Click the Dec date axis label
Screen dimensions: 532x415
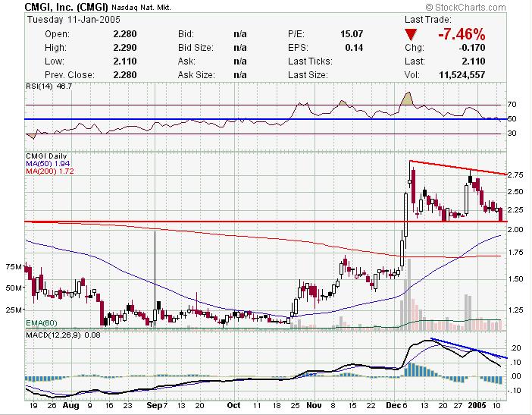click(393, 405)
